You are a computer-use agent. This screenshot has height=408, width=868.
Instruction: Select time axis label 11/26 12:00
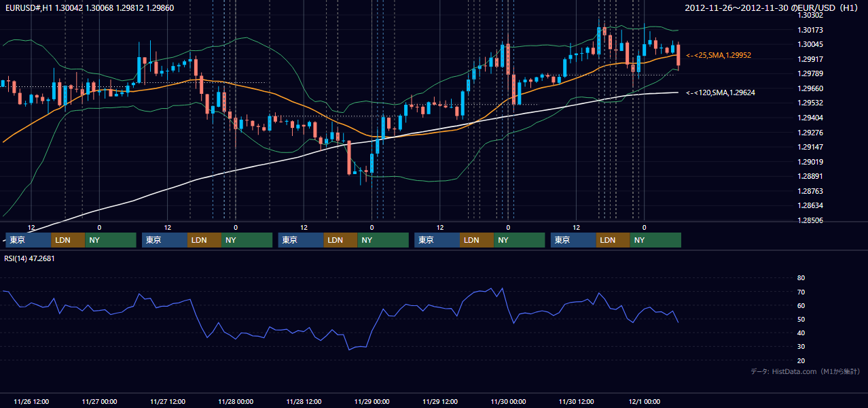31,401
